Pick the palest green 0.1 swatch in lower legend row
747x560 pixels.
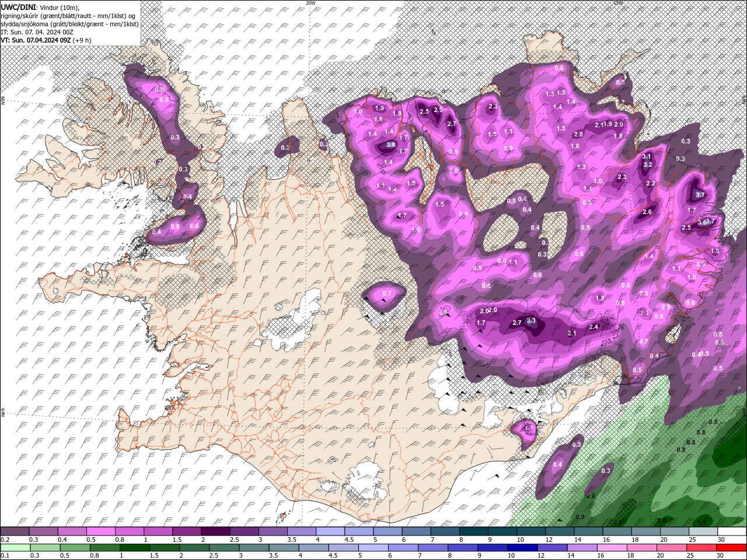coord(15,548)
